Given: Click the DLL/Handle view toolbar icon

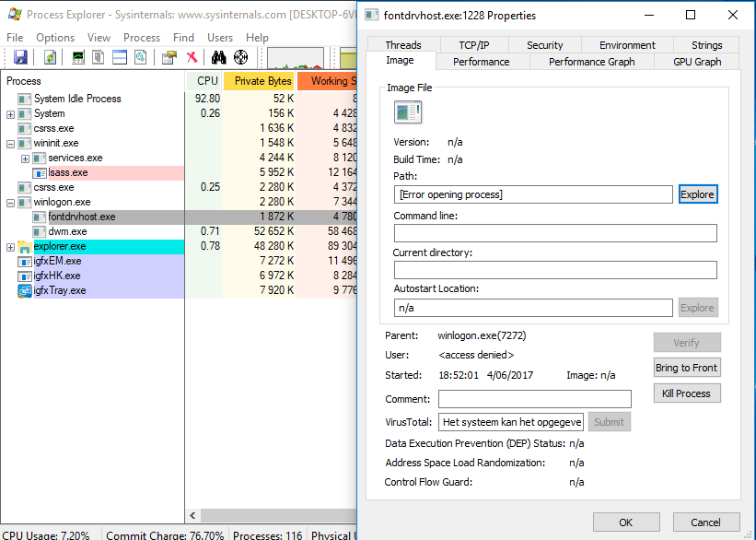Looking at the screenshot, I should (x=140, y=57).
